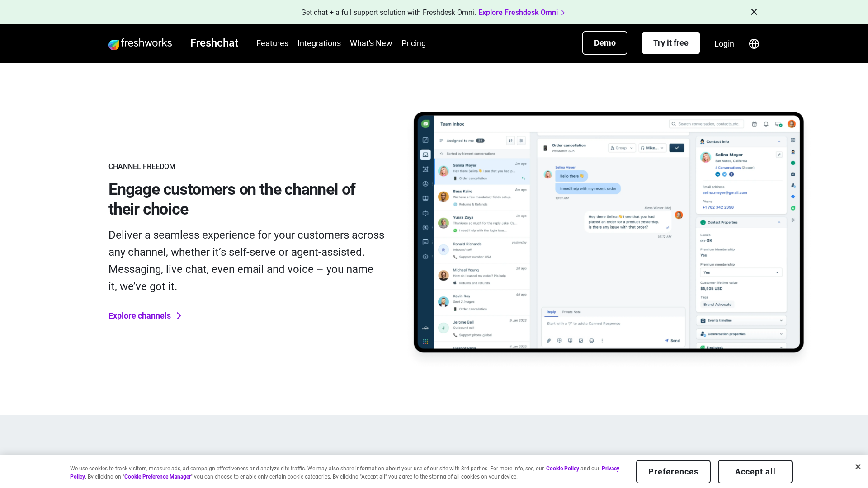Viewport: 868px width, 488px height.
Task: Click the globe language selector icon
Action: (x=754, y=44)
